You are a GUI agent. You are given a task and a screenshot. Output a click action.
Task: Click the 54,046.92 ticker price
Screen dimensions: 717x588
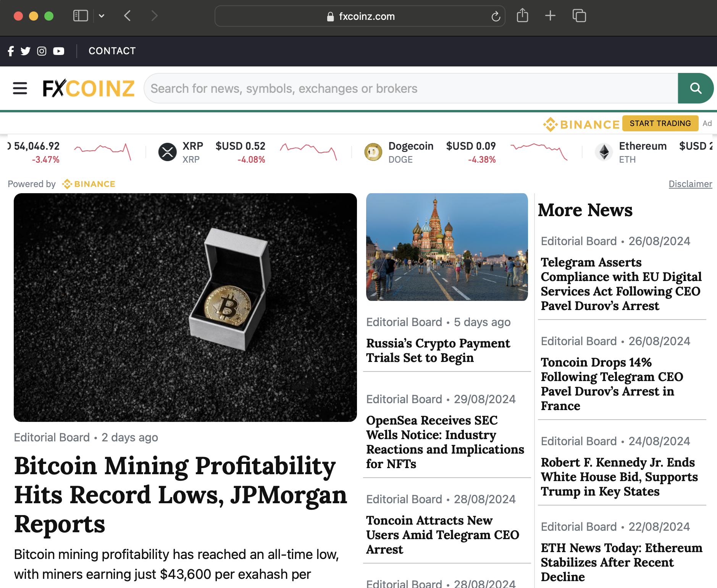pyautogui.click(x=37, y=146)
